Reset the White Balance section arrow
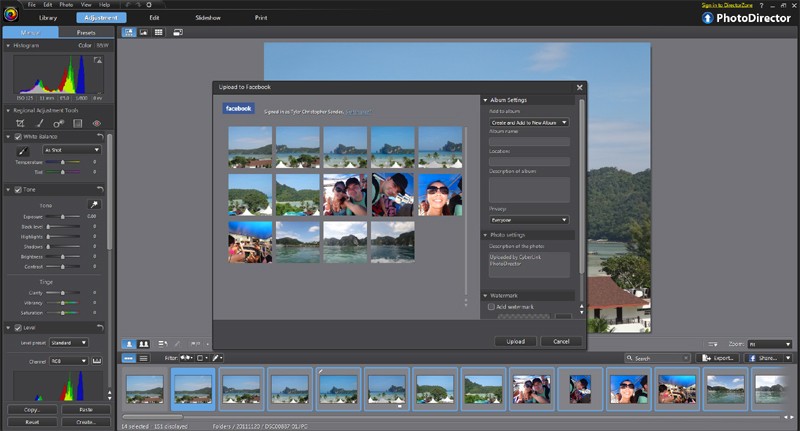The image size is (800, 431). coord(100,137)
